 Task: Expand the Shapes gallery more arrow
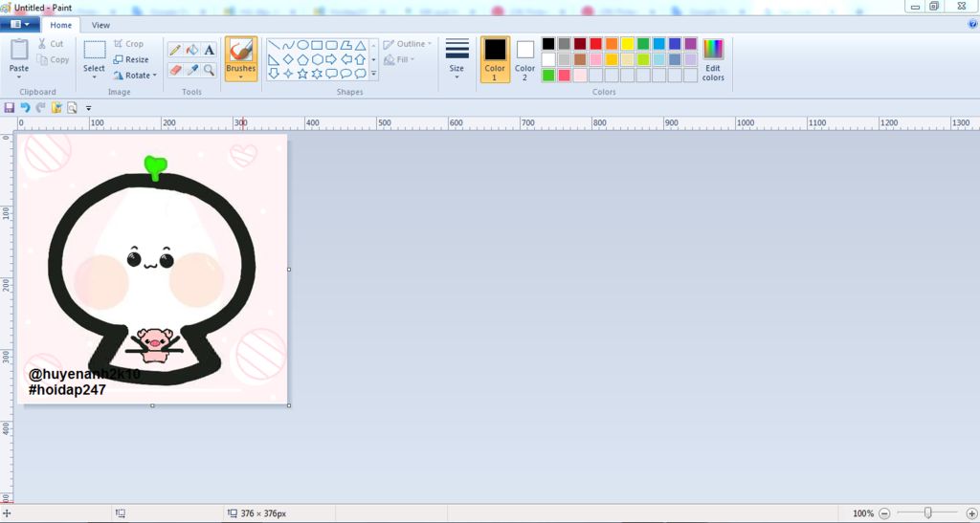(374, 74)
